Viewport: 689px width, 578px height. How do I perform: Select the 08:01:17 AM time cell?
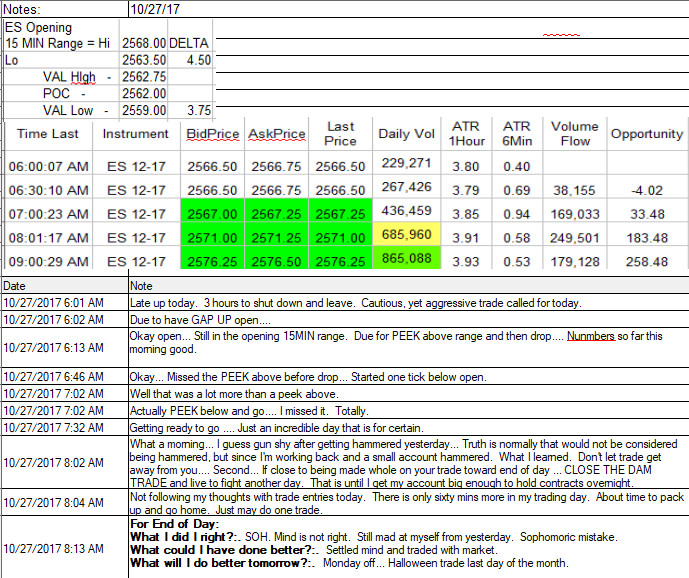pos(48,238)
